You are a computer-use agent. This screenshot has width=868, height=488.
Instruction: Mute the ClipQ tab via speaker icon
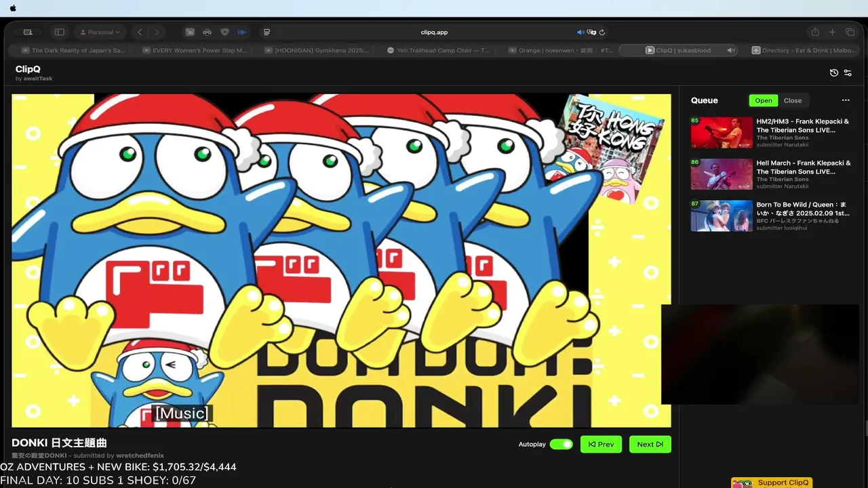tap(731, 50)
